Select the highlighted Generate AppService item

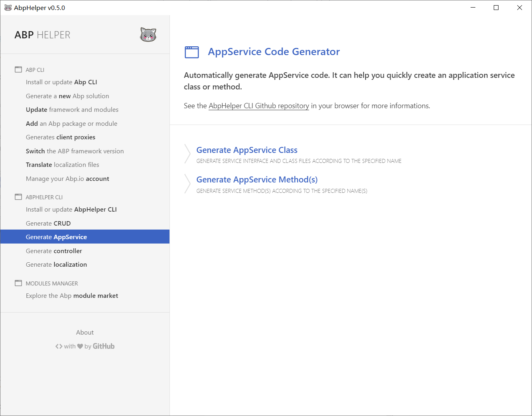(x=85, y=237)
